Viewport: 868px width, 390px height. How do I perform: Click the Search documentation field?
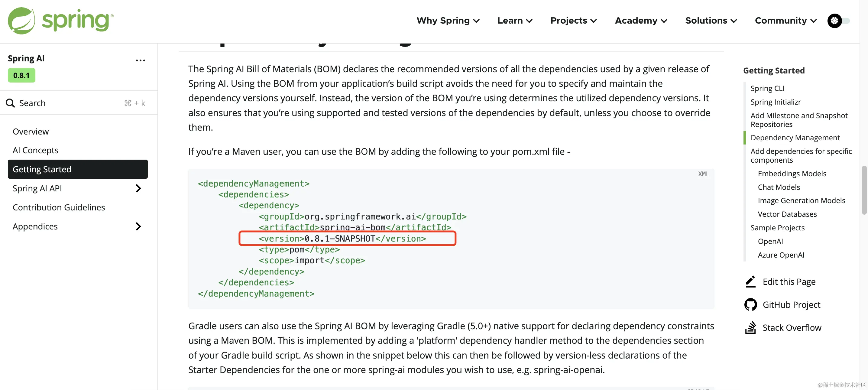click(67, 103)
